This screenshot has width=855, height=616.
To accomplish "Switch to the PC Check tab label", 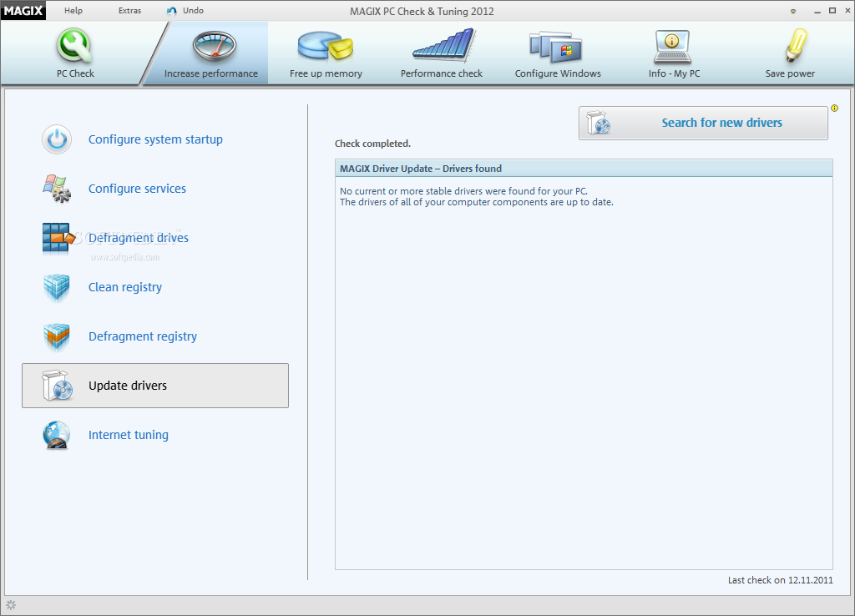I will pos(75,73).
